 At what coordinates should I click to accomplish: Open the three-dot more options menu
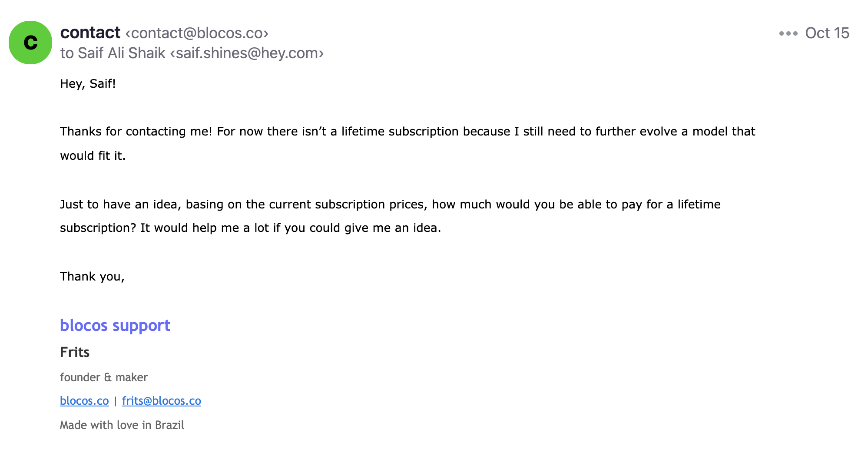coord(788,33)
